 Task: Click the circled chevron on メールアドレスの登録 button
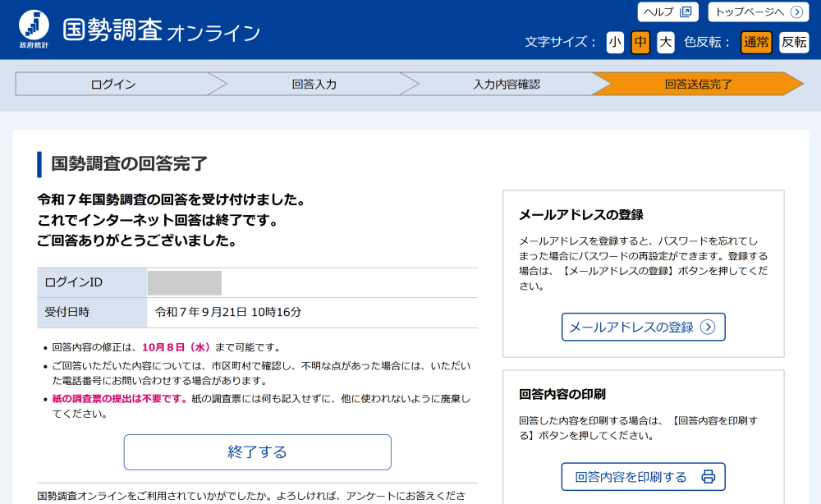(x=708, y=327)
